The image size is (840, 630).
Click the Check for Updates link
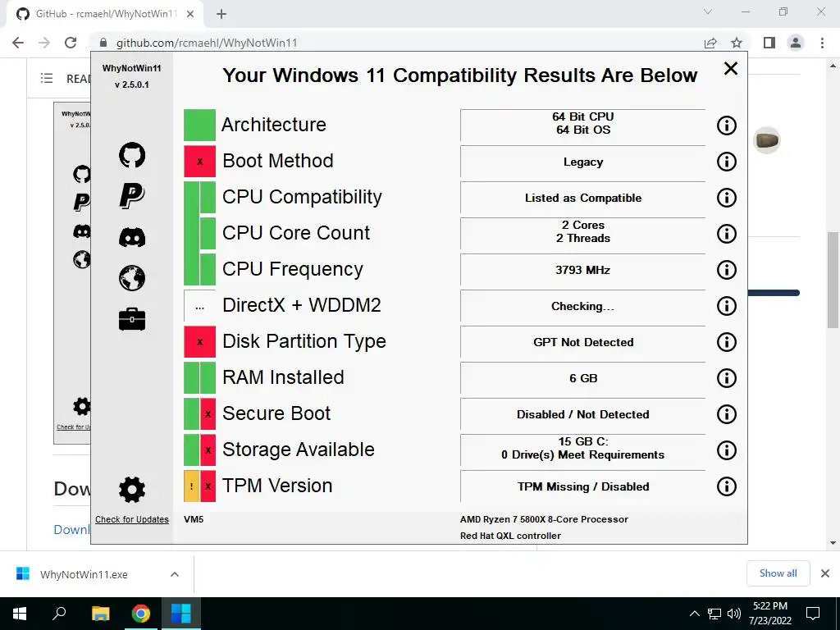tap(132, 519)
